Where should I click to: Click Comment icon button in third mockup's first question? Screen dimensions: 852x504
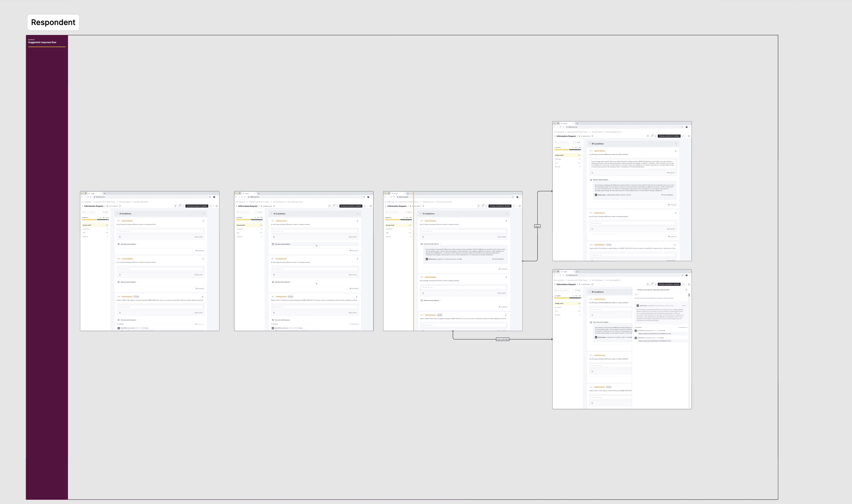(x=503, y=269)
